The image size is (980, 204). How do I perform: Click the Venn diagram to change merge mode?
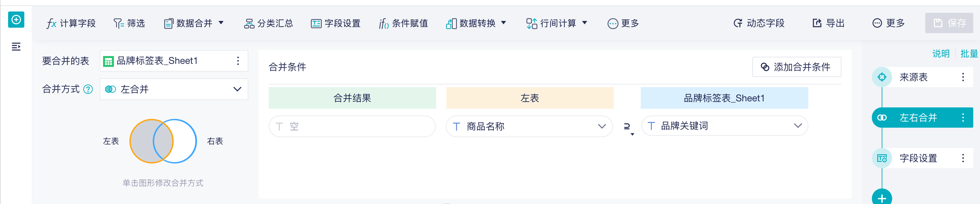[x=162, y=141]
